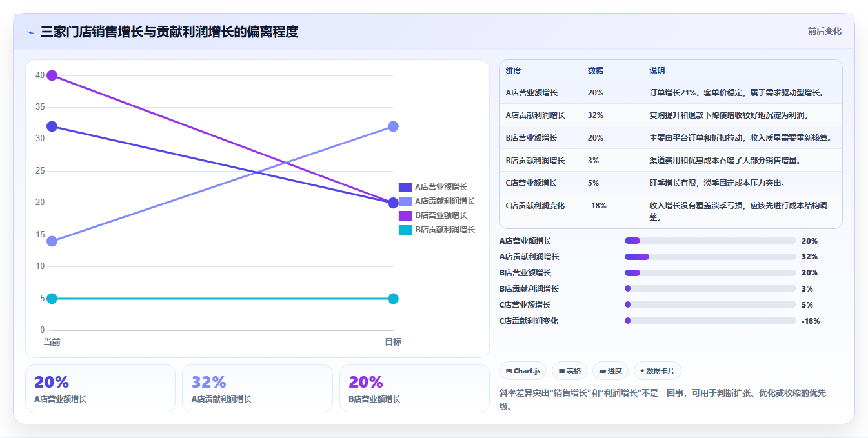Viewport: 868px width, 438px height.
Task: Toggle the A店贡献利润增长 legend swatch
Action: pyautogui.click(x=405, y=201)
